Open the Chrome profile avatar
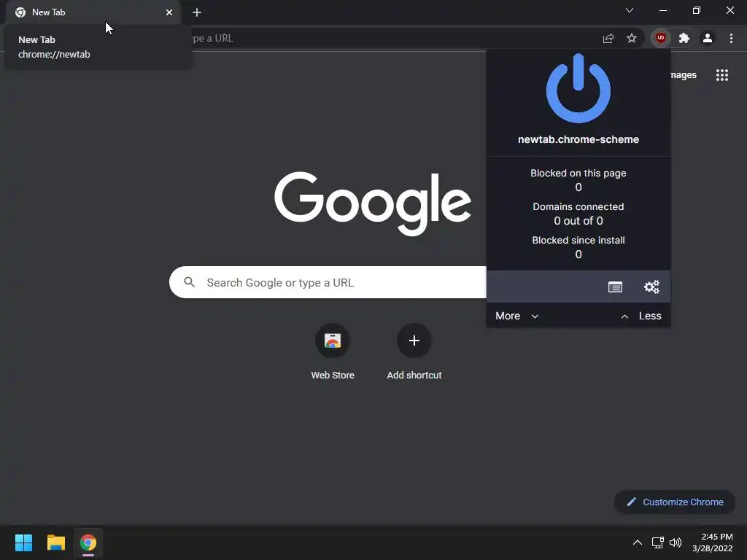 click(708, 38)
